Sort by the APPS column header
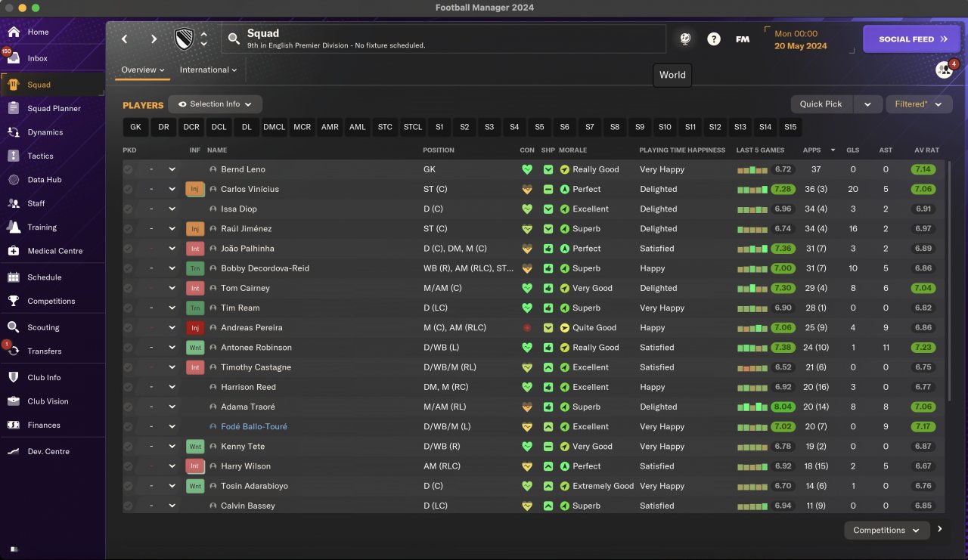 pos(812,150)
